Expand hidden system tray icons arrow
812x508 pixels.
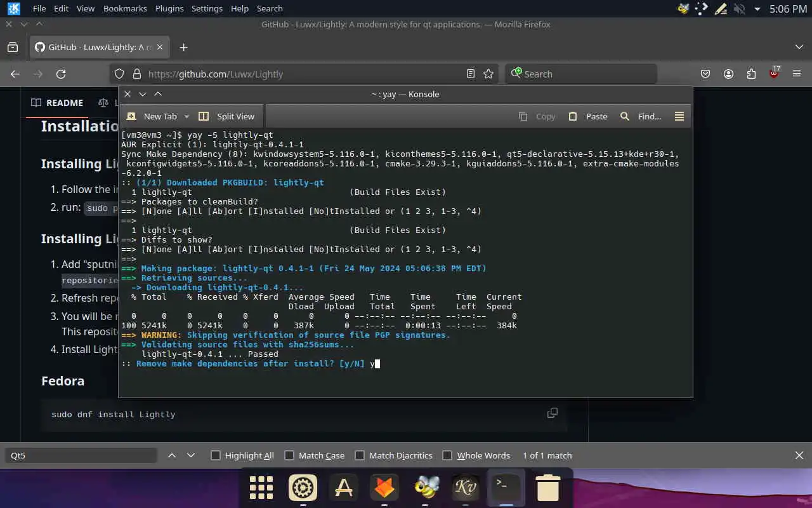[757, 10]
